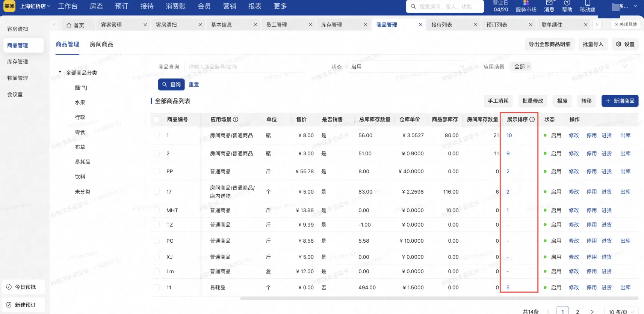644x314 pixels.
Task: Click the info icon beside 应用场景 header
Action: coord(236,119)
